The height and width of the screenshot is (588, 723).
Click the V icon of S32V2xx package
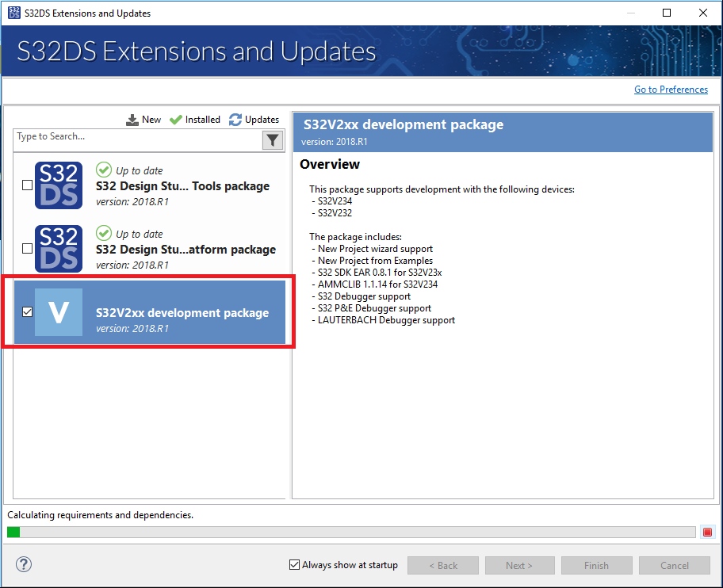click(59, 312)
